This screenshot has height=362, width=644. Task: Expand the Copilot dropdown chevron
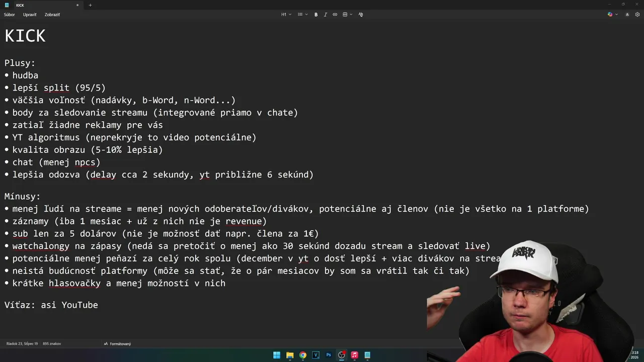[x=617, y=15]
